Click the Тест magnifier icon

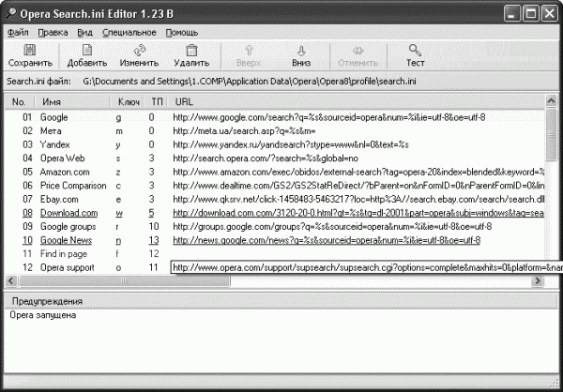415,50
